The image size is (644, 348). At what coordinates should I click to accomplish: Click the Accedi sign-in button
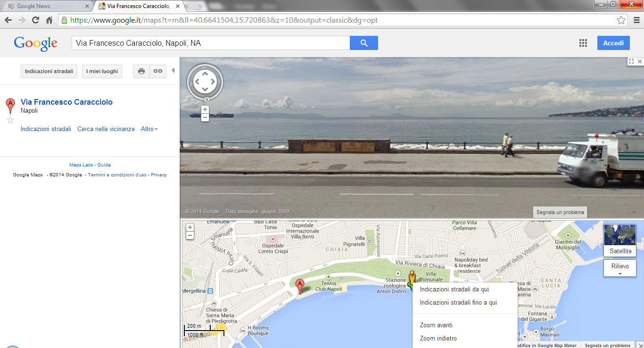pos(613,43)
